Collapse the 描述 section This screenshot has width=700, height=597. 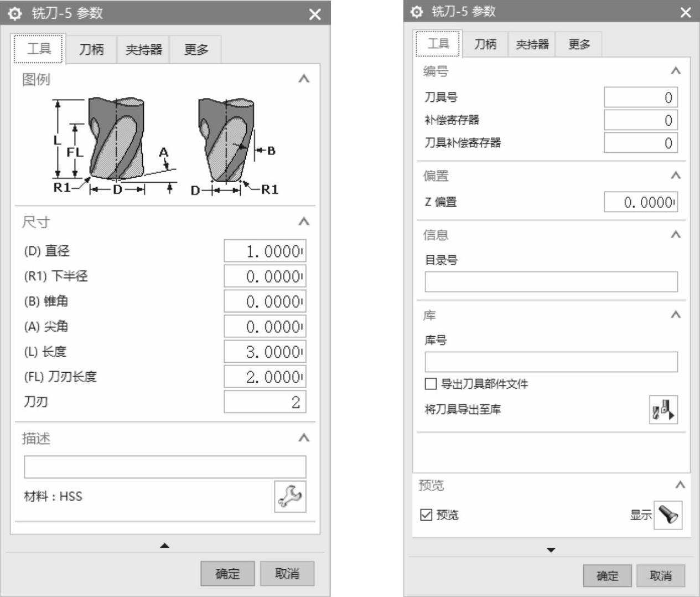(303, 438)
